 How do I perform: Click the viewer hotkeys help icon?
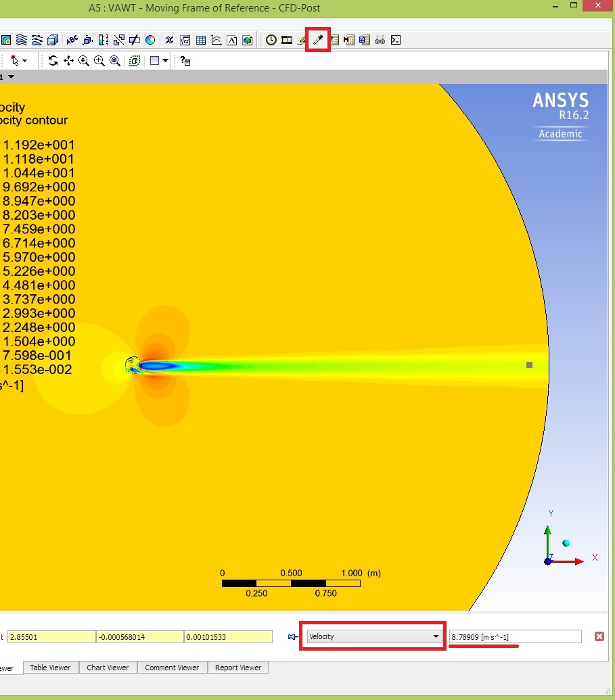[x=185, y=61]
